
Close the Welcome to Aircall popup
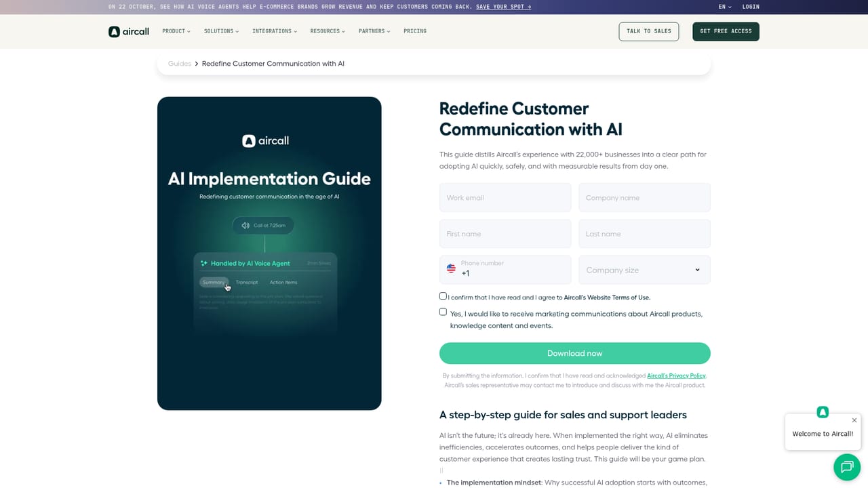(854, 420)
